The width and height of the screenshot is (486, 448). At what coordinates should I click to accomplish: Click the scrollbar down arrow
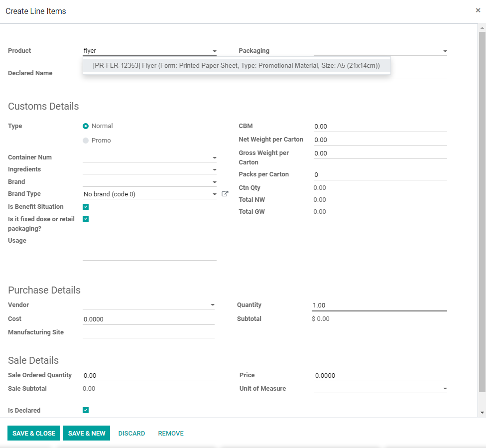point(482,413)
